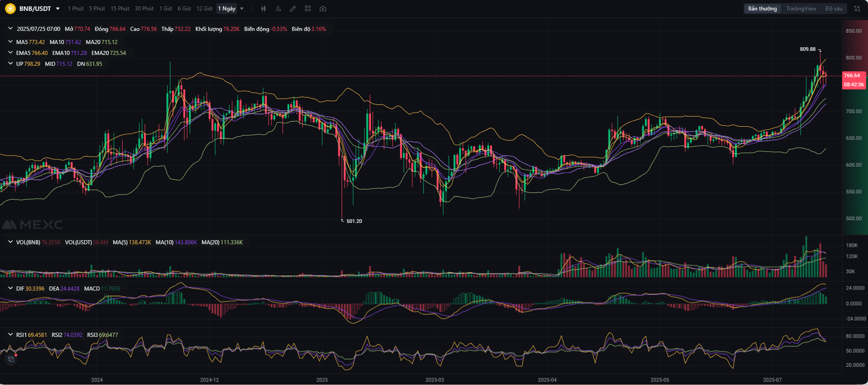868x385 pixels.
Task: Switch to the Độ sâu depth view
Action: (x=834, y=9)
